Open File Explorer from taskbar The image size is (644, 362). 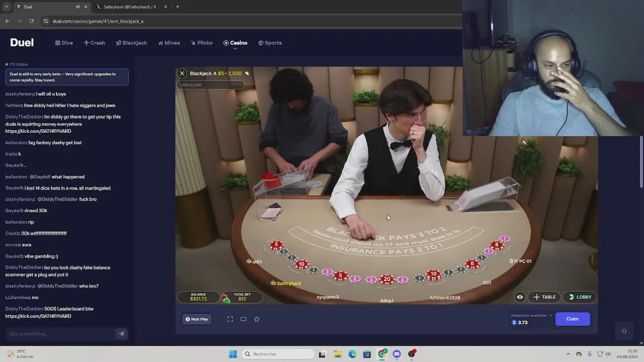point(338,354)
